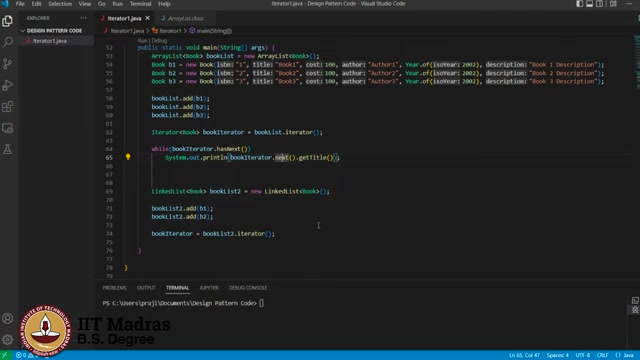Select main(String[]) breadcrumb dropdown
Screen dimensions: 640x360
pyautogui.click(x=210, y=31)
